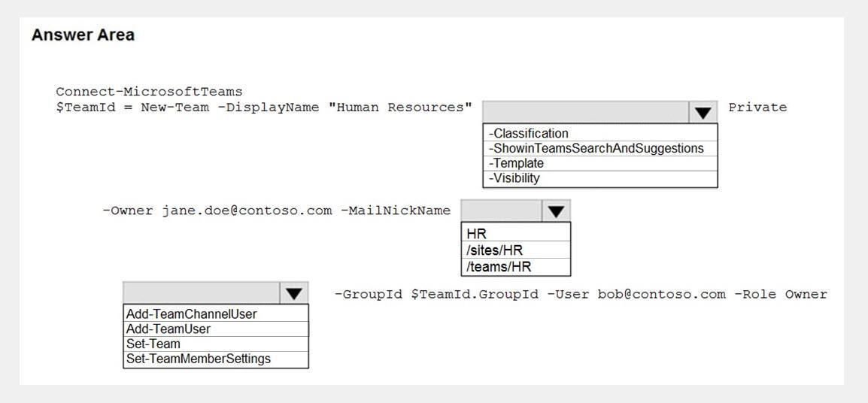Click the empty cmdlet selection field
Image resolution: width=868 pixels, height=403 pixels.
pyautogui.click(x=202, y=292)
